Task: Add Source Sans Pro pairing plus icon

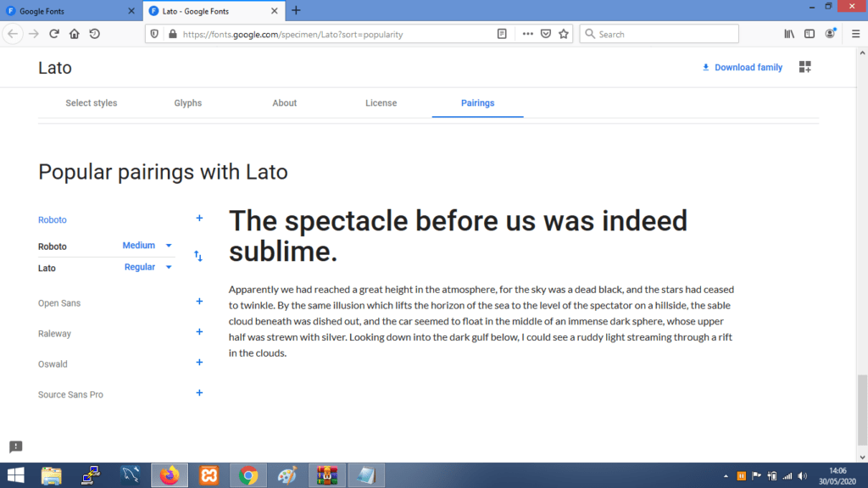Action: [199, 393]
